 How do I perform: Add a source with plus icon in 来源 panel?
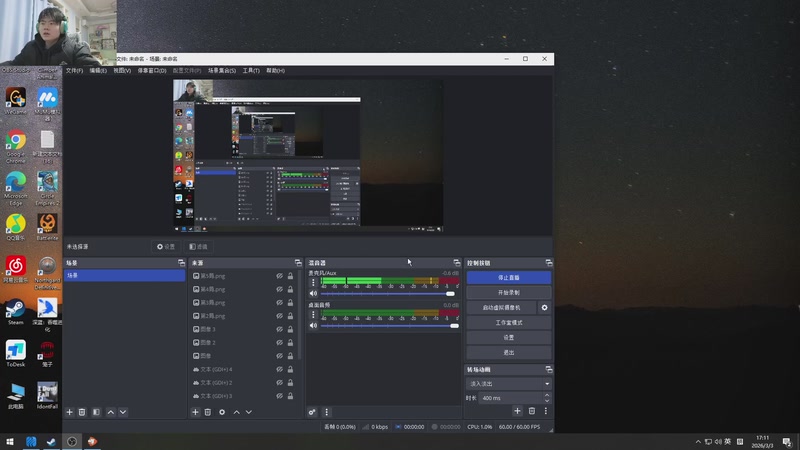click(195, 412)
